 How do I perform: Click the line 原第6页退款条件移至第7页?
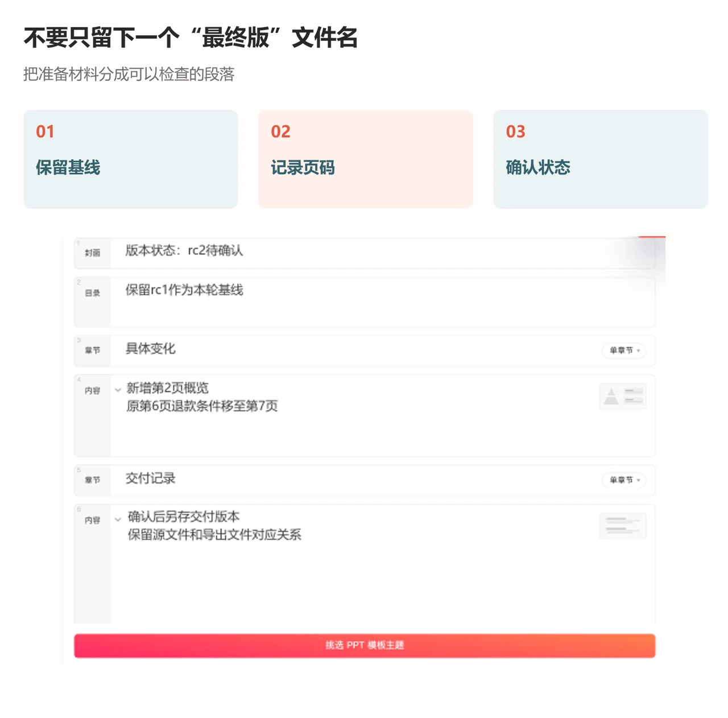(x=202, y=406)
